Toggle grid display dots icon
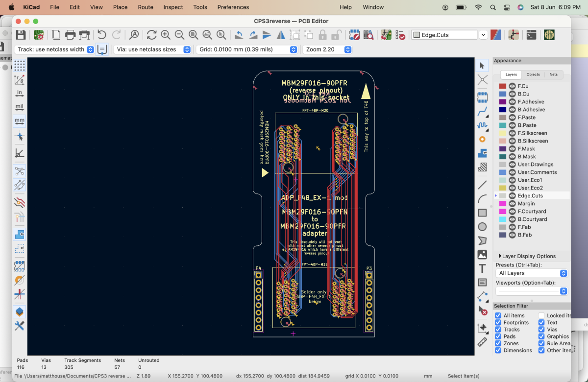 (20, 65)
